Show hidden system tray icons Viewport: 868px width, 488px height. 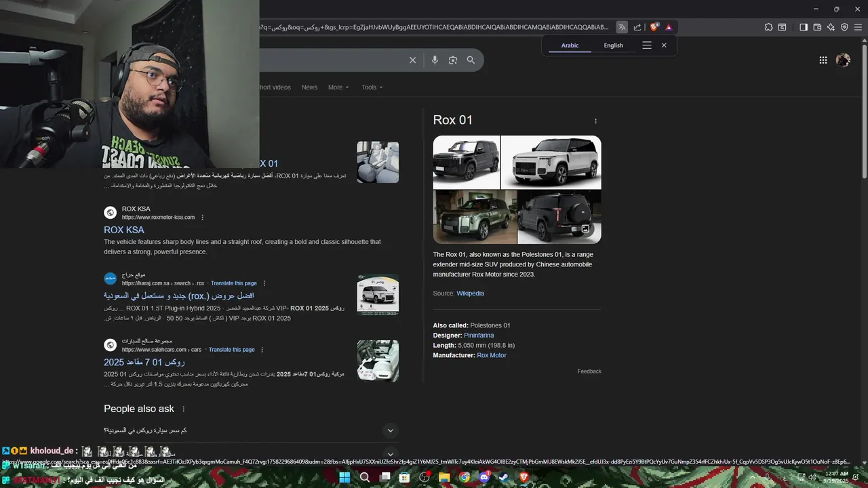pyautogui.click(x=751, y=477)
